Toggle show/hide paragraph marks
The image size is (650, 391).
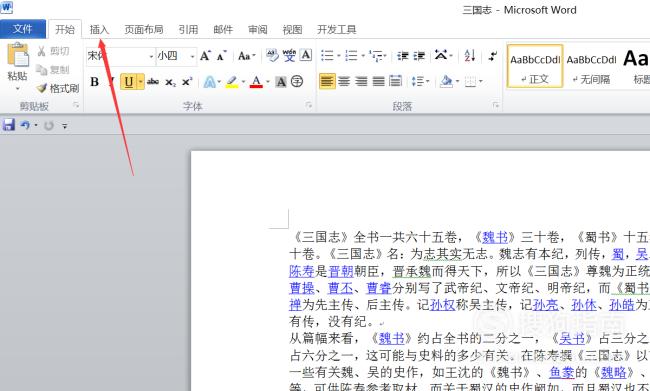click(492, 56)
